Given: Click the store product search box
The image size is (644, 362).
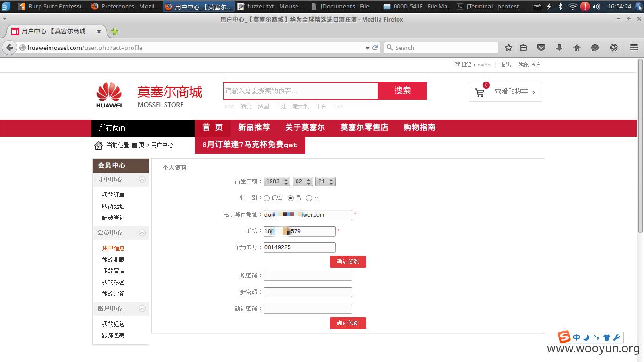Looking at the screenshot, I should tap(301, 91).
